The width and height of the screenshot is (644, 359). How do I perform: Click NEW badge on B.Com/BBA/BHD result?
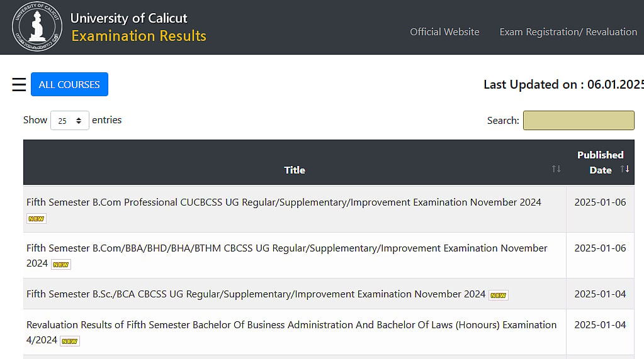point(61,265)
